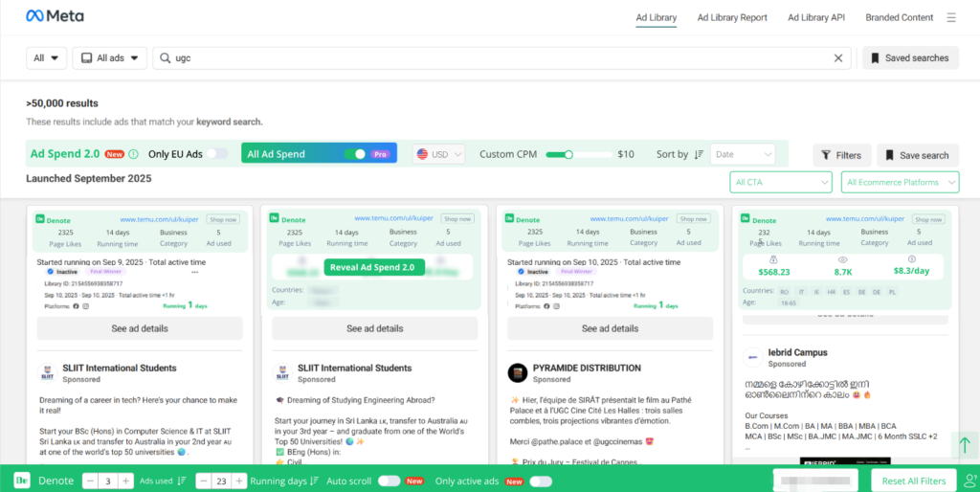Click the Ad Spend 2.0 info icon

pyautogui.click(x=134, y=154)
